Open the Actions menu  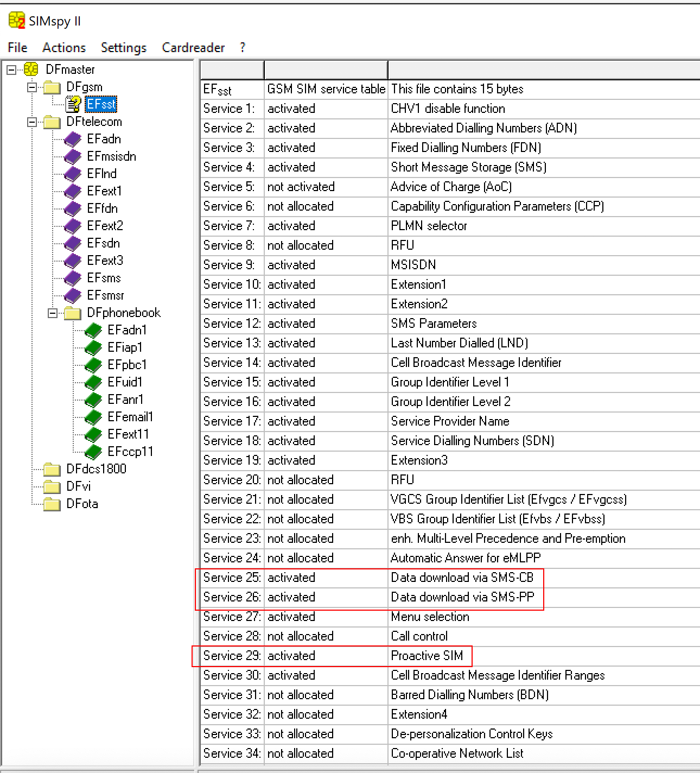[64, 48]
